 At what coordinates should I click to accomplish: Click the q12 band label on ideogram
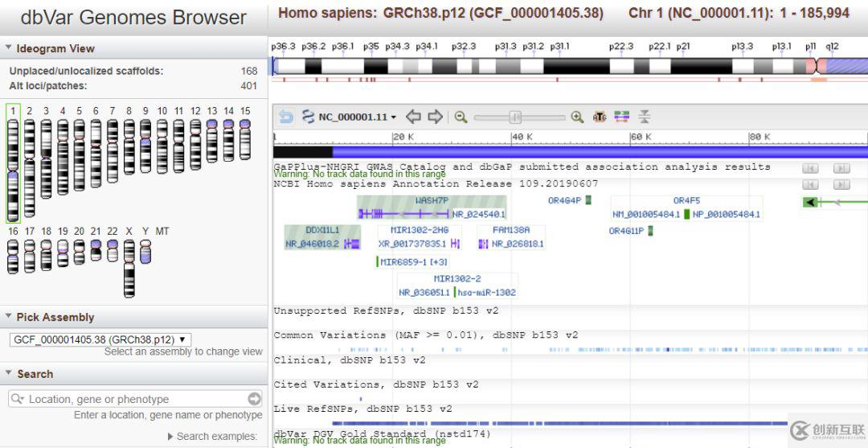coord(832,46)
